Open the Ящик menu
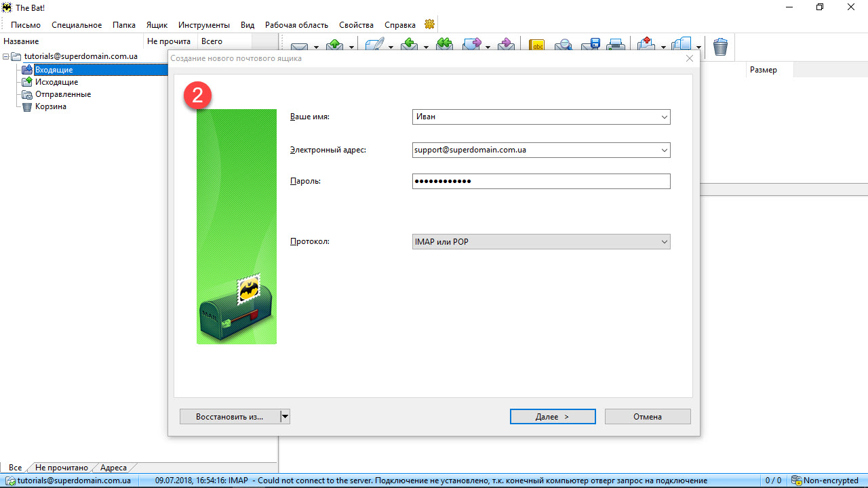The width and height of the screenshot is (868, 488). [157, 25]
